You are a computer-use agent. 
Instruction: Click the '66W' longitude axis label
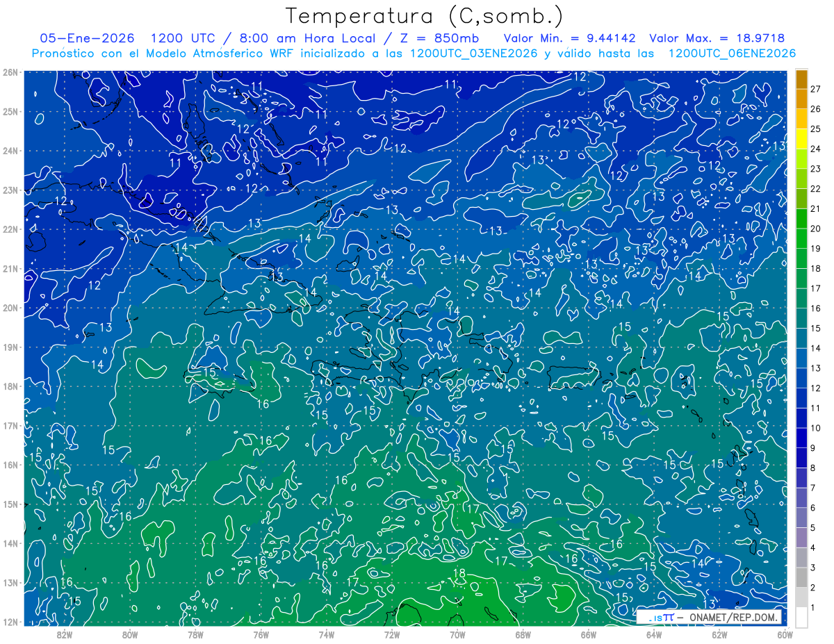click(x=588, y=634)
